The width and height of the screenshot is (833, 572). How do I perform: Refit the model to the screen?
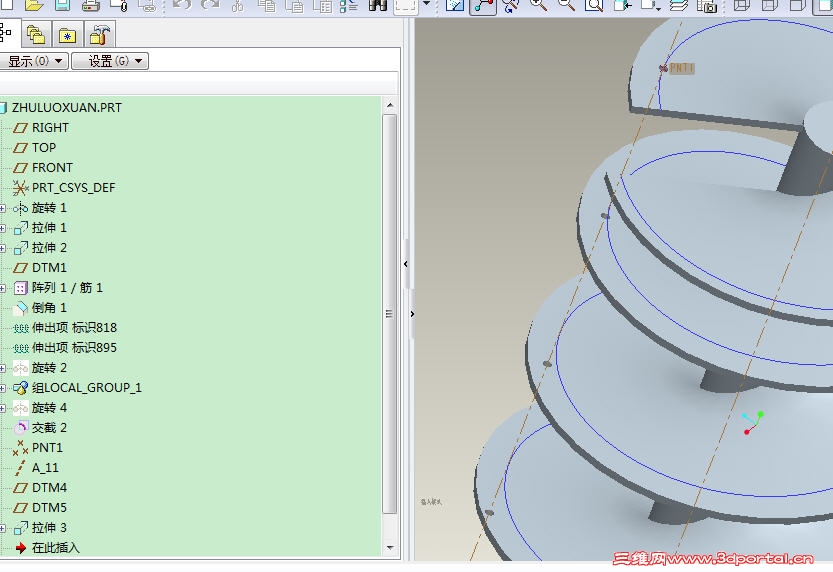coord(594,5)
